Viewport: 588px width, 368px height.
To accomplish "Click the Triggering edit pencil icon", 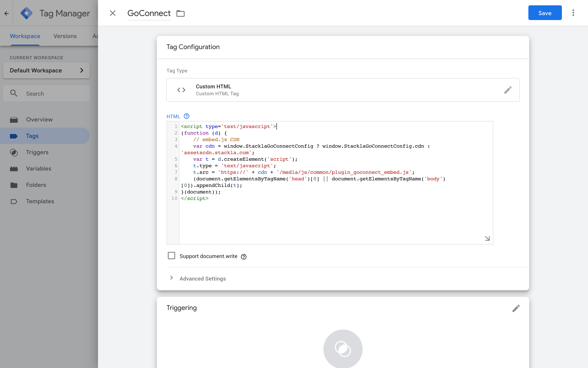I will [x=516, y=308].
